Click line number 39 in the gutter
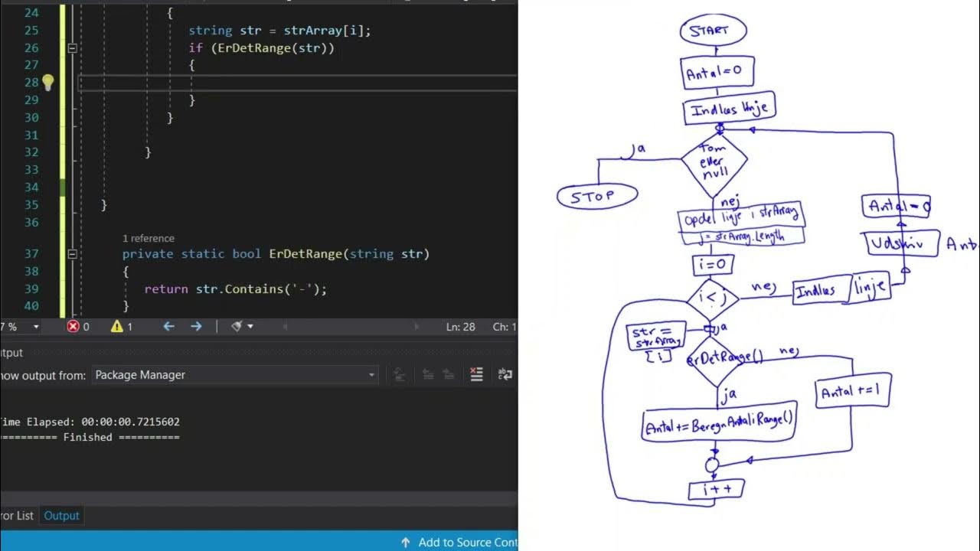 (x=31, y=289)
